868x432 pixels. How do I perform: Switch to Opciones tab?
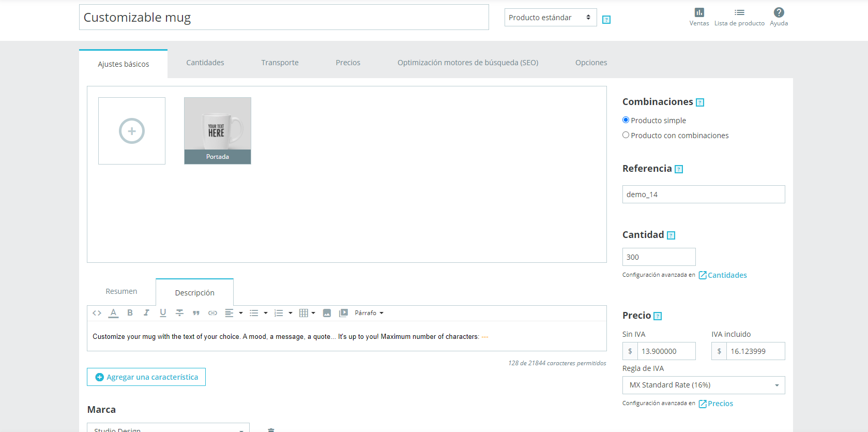coord(591,63)
